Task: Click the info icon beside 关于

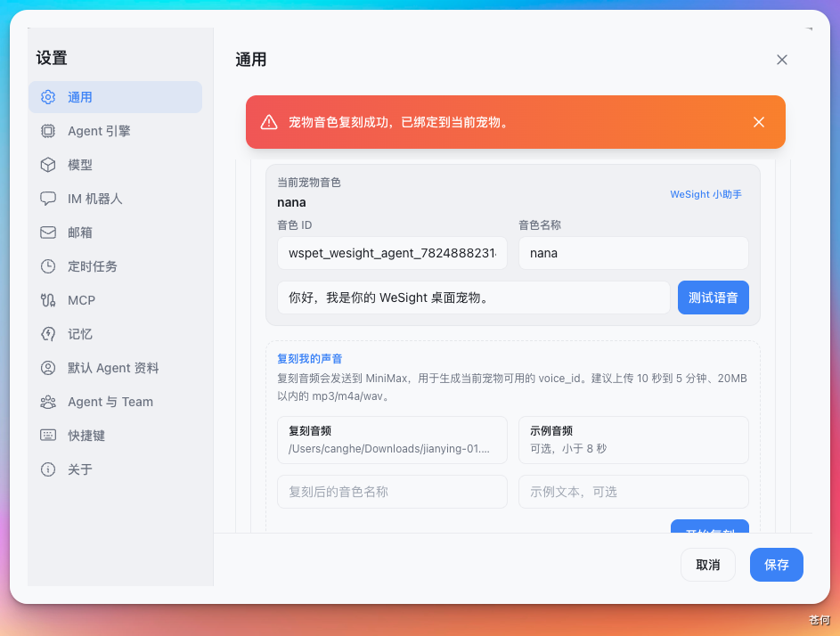Action: coord(48,469)
